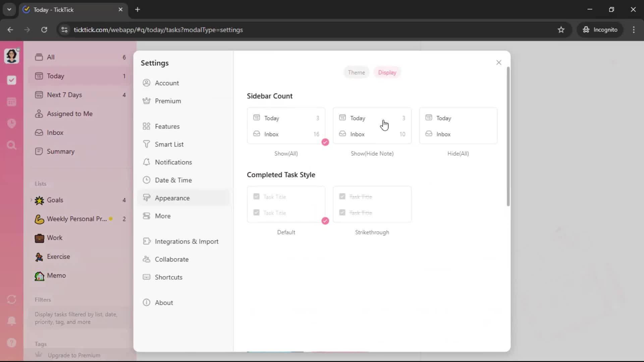Open Notifications settings section

coord(173,162)
